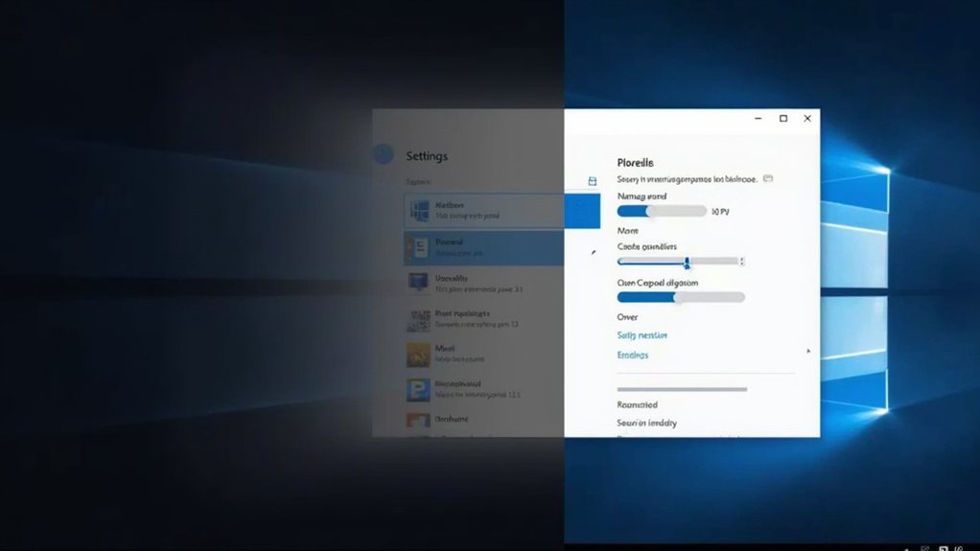
Task: Click the icon of the highlighted second sidebar item
Action: pos(418,247)
